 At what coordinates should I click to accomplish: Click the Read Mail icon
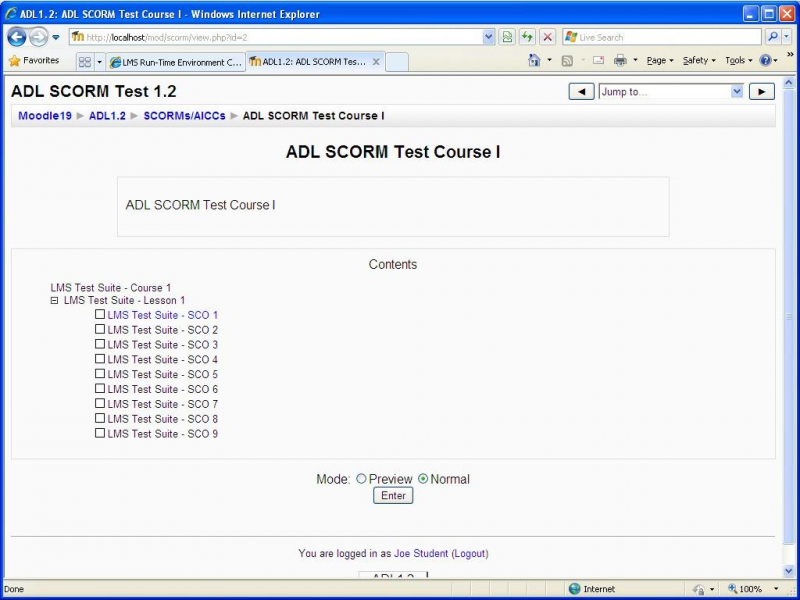coord(598,60)
